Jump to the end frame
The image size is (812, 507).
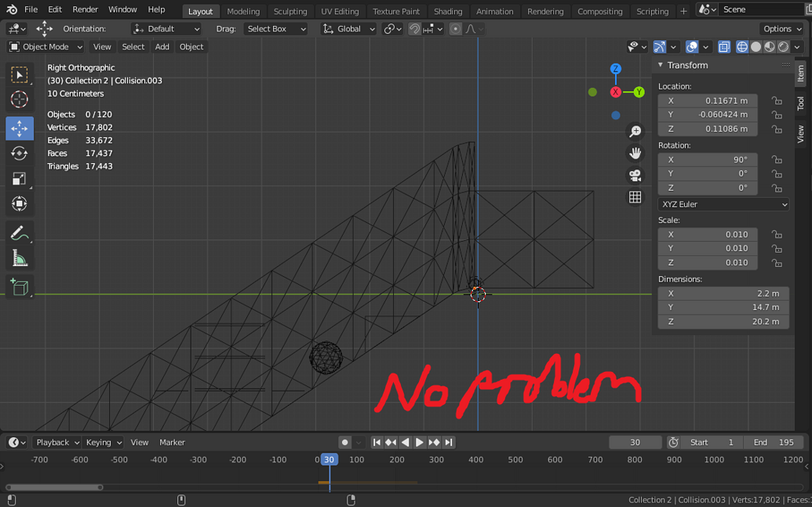[449, 443]
